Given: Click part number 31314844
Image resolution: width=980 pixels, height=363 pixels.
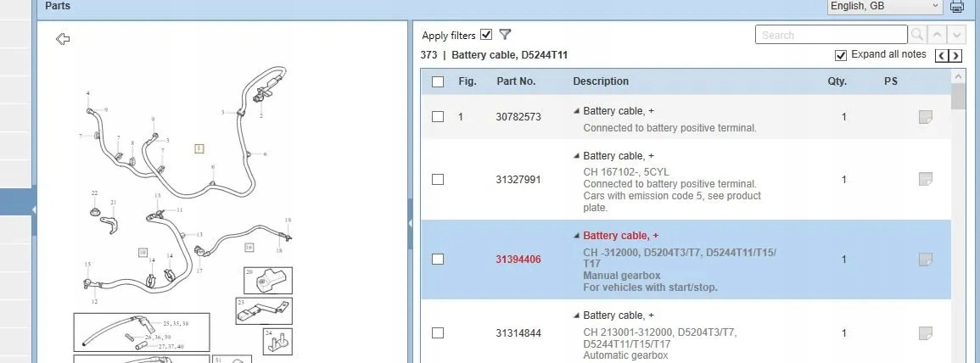Looking at the screenshot, I should 518,333.
